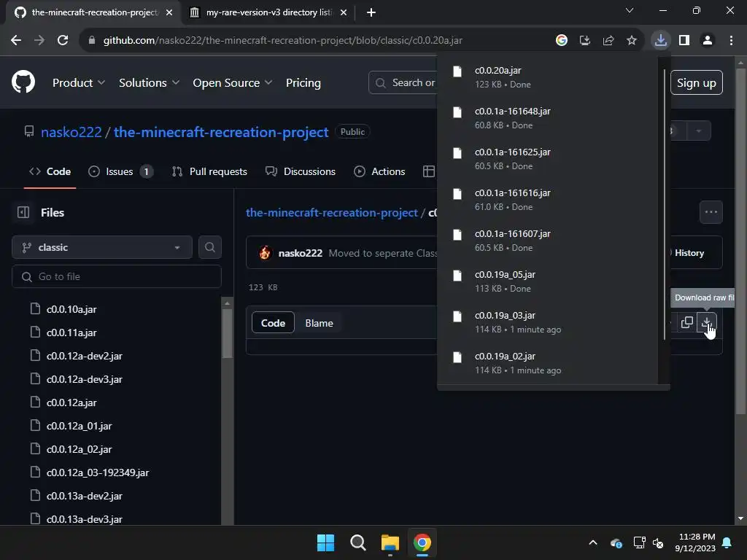Open c0.0.10a.jar in file tree
This screenshot has height=560, width=747.
(x=71, y=309)
